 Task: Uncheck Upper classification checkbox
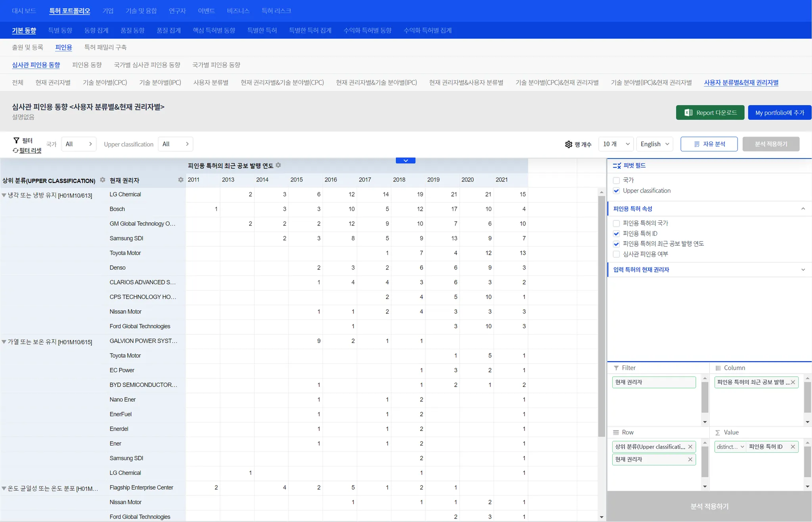click(x=616, y=191)
